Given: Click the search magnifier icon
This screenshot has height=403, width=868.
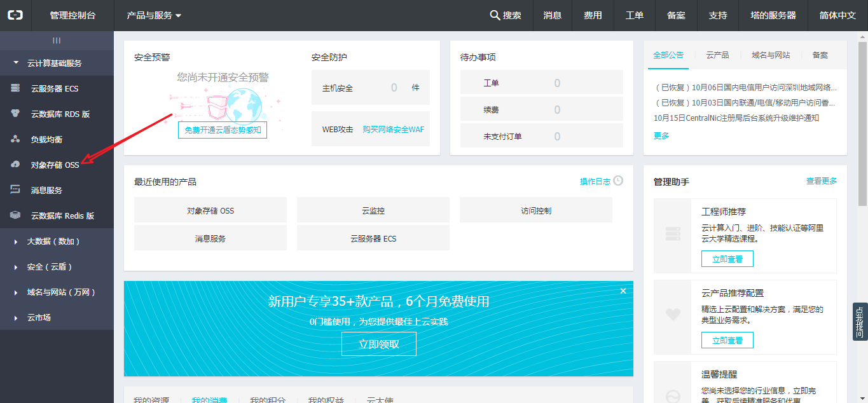Looking at the screenshot, I should coord(495,15).
